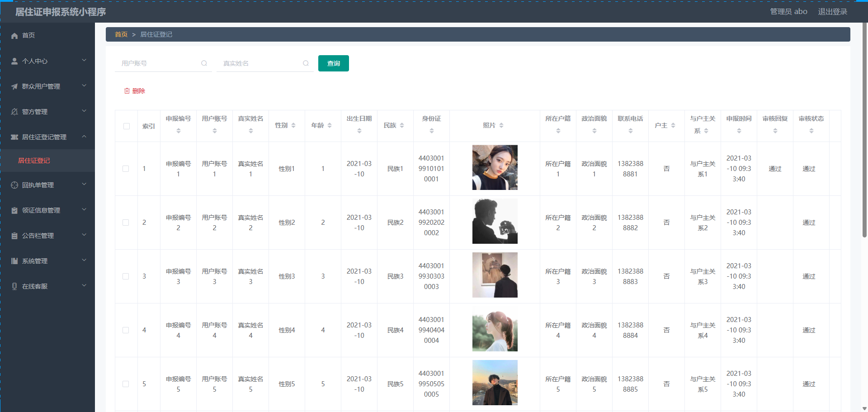Click phone number 1382388 8883
Screen dimensions: 868x412
(x=631, y=276)
